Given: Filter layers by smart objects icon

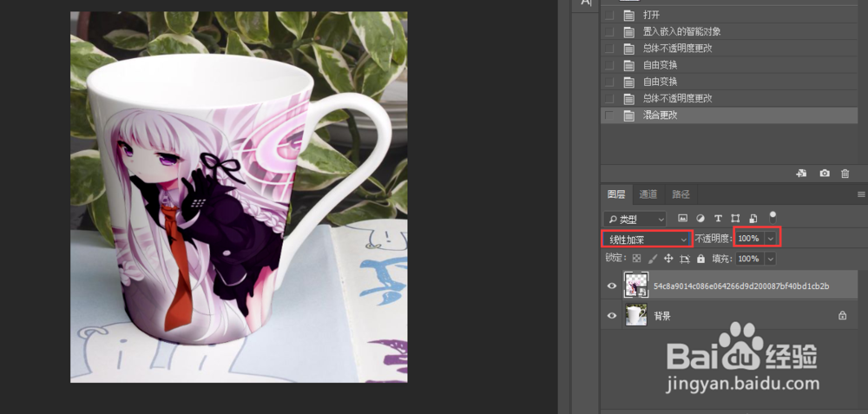Looking at the screenshot, I should coord(753,218).
